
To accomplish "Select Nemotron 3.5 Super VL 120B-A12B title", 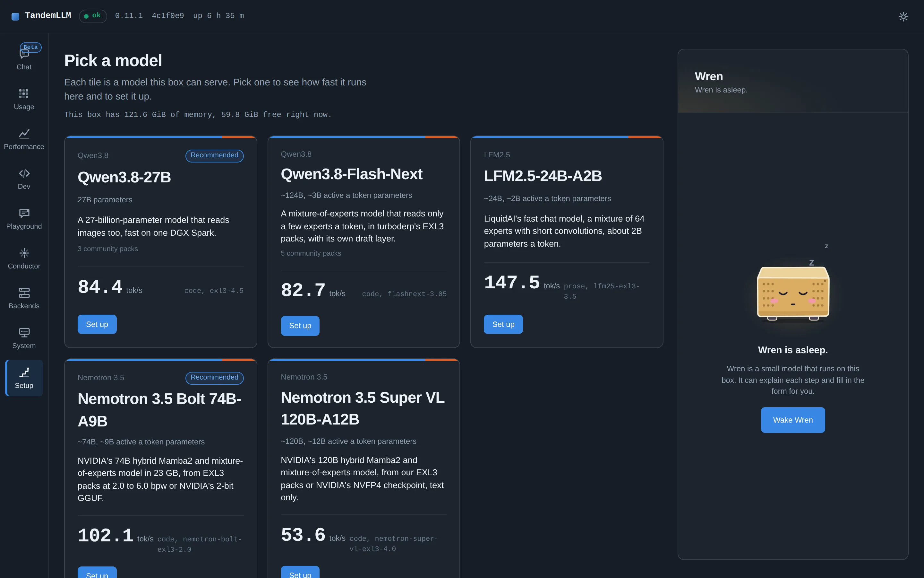I will [x=363, y=408].
